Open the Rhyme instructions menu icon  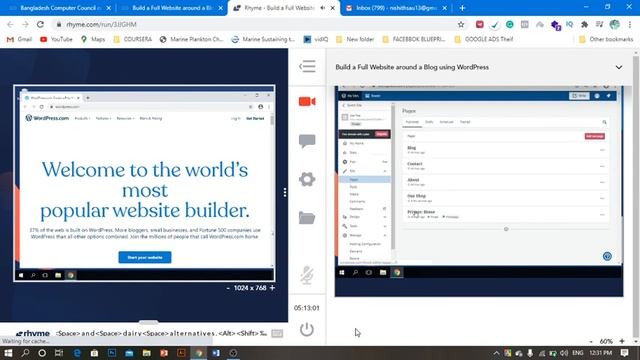(x=307, y=66)
